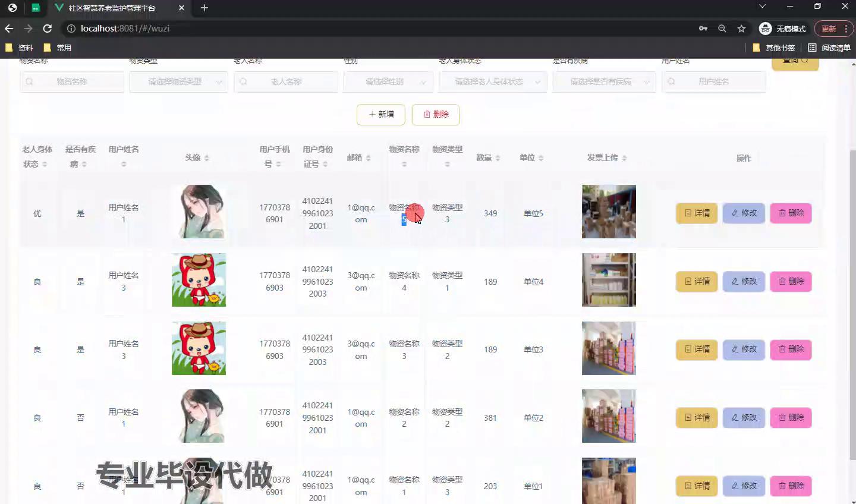Click the 新增 button
856x504 pixels.
pos(381,114)
